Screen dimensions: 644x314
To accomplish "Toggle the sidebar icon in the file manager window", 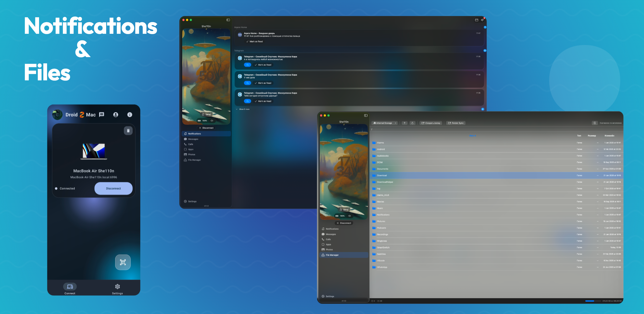I will 366,116.
